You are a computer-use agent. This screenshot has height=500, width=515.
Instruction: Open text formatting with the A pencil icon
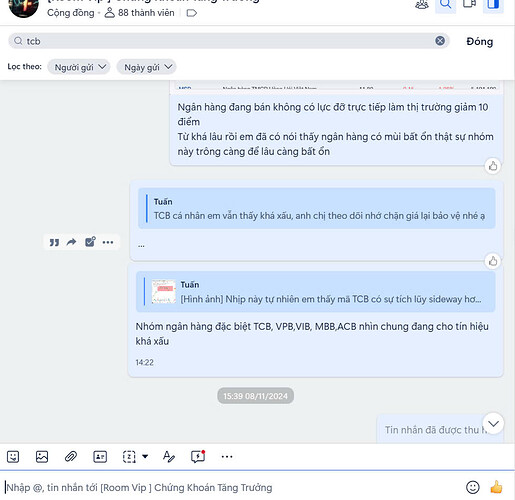(169, 456)
